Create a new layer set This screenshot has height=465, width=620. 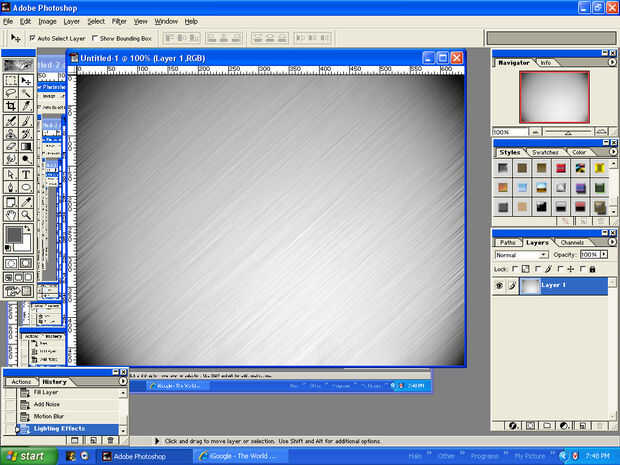[x=547, y=426]
